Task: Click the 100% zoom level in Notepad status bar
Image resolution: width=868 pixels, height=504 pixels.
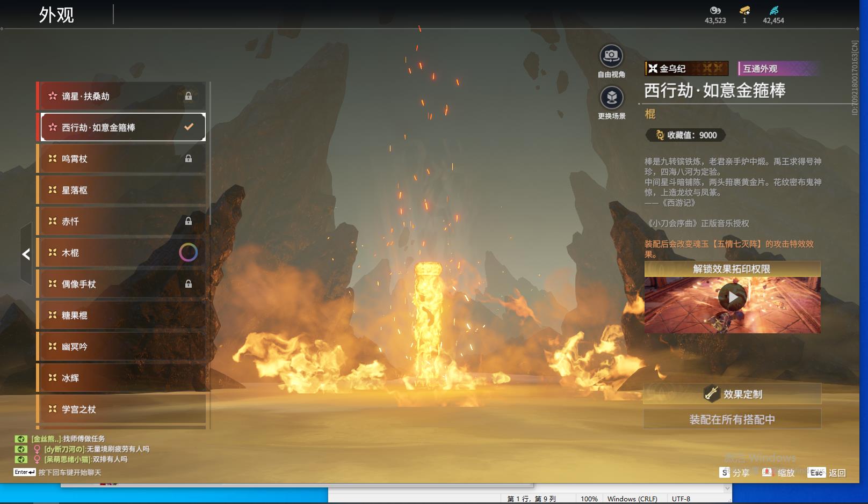Action: (x=589, y=499)
